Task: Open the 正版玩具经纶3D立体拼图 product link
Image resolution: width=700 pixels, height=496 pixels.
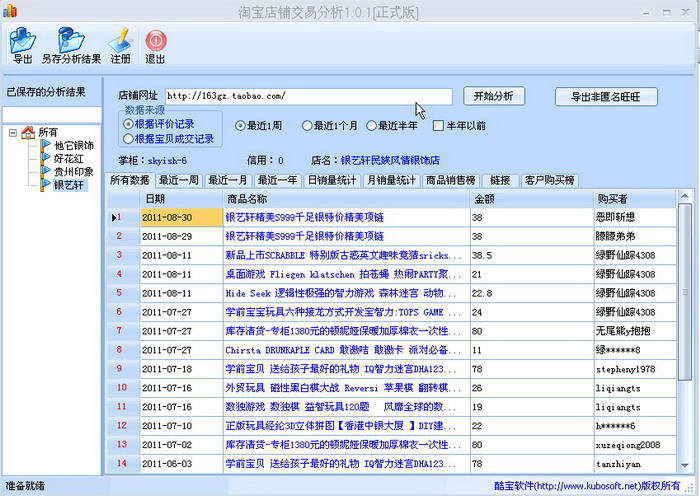Action: click(x=341, y=425)
